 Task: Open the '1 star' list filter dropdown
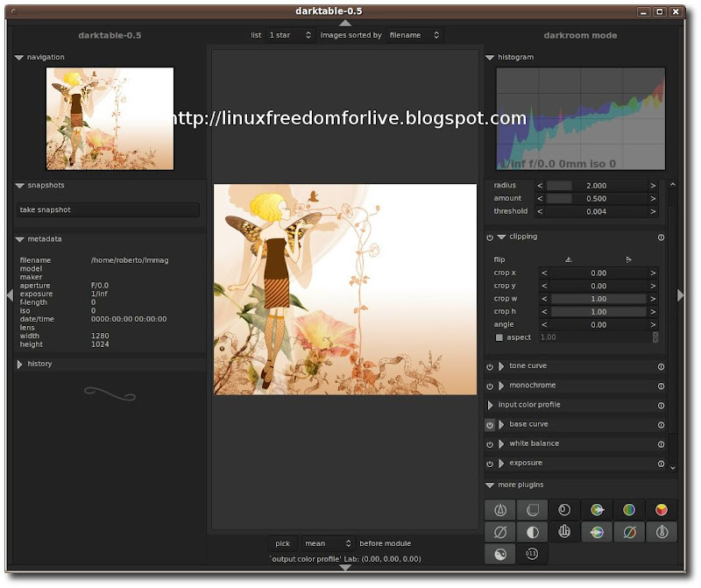[290, 35]
